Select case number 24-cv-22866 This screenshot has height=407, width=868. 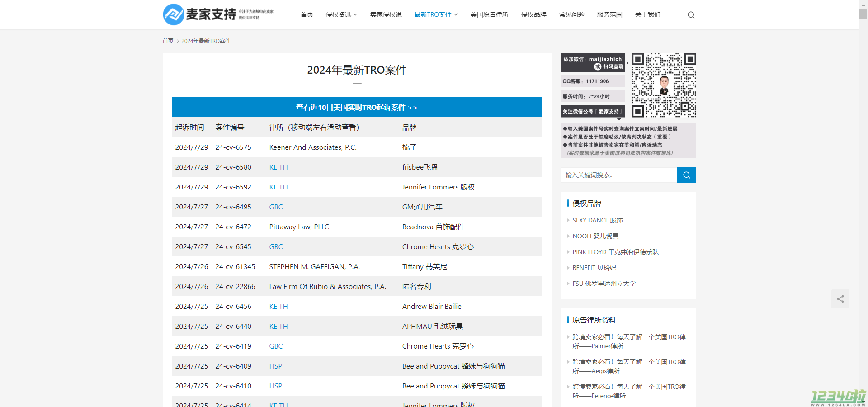pos(235,286)
